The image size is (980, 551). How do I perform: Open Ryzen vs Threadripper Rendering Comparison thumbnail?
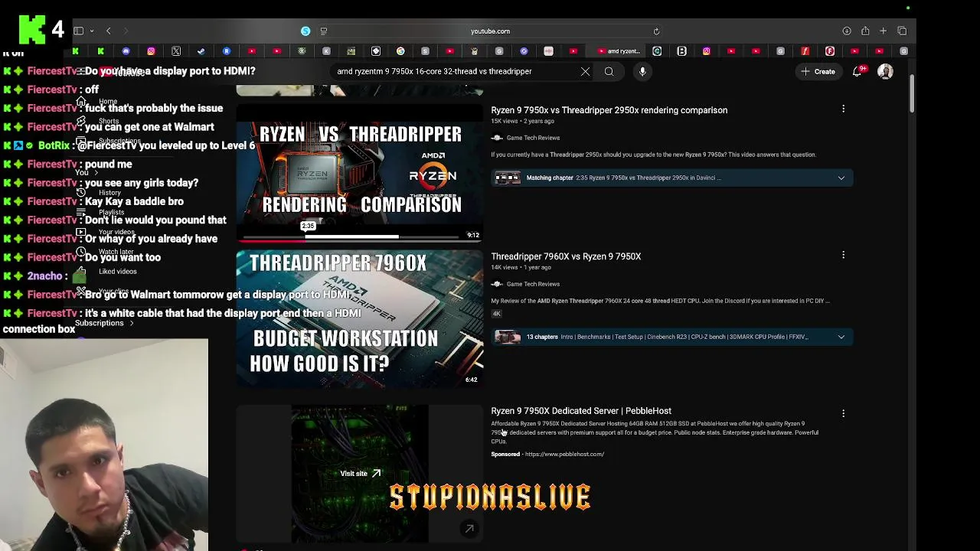(x=359, y=172)
